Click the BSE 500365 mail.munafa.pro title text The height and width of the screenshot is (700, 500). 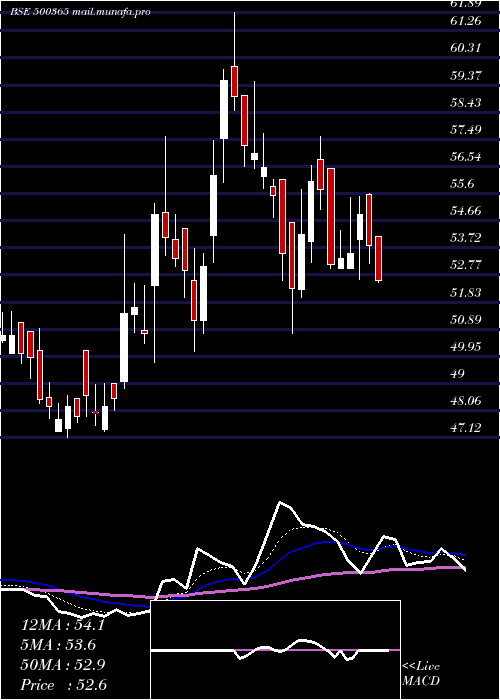(x=80, y=12)
